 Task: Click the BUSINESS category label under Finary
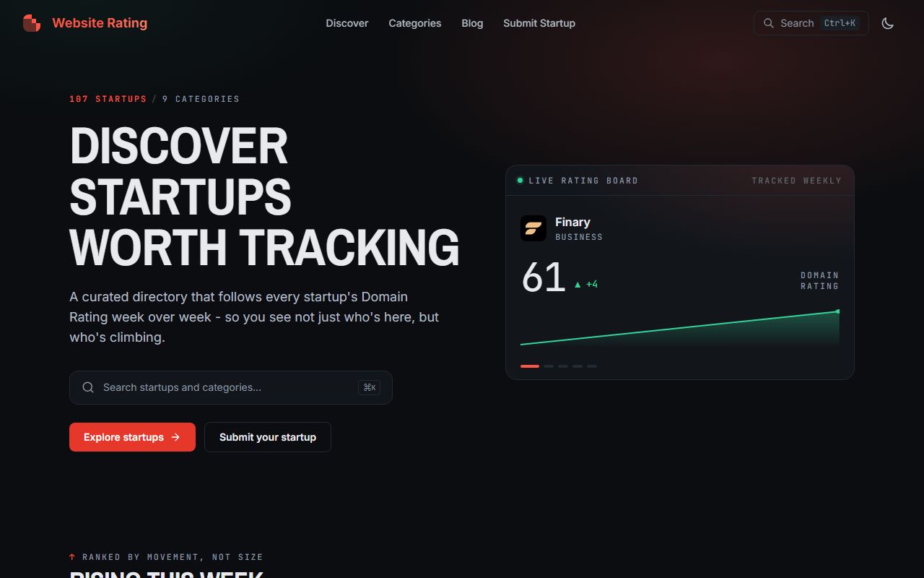(579, 237)
